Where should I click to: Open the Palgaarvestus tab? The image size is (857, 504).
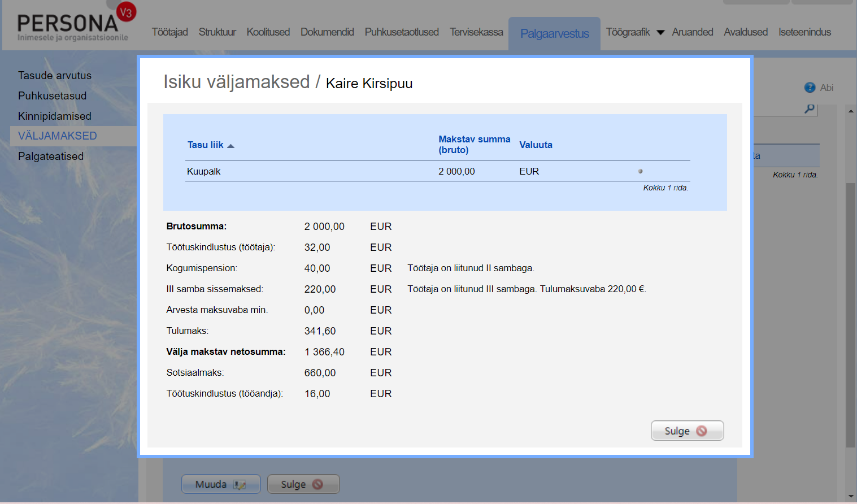pos(554,34)
